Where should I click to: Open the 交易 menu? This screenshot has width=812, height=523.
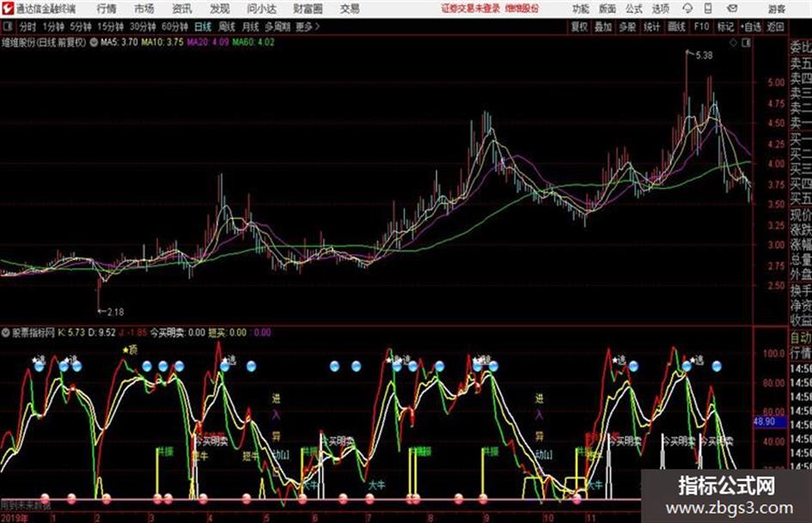click(x=350, y=9)
